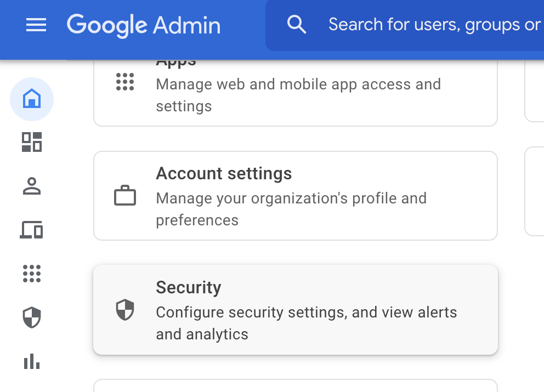Click 'Manage web and mobile app access' card
Image resolution: width=544 pixels, height=392 pixels.
coord(298,84)
